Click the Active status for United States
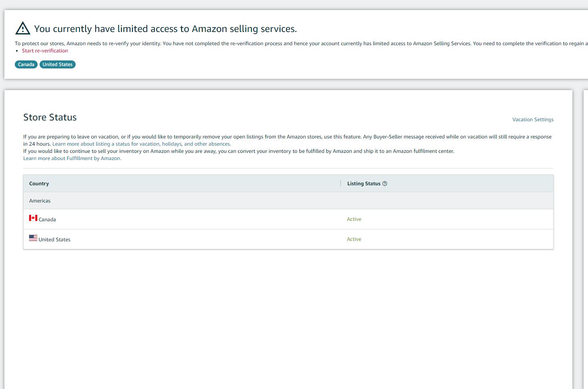This screenshot has height=389, width=588. [354, 239]
